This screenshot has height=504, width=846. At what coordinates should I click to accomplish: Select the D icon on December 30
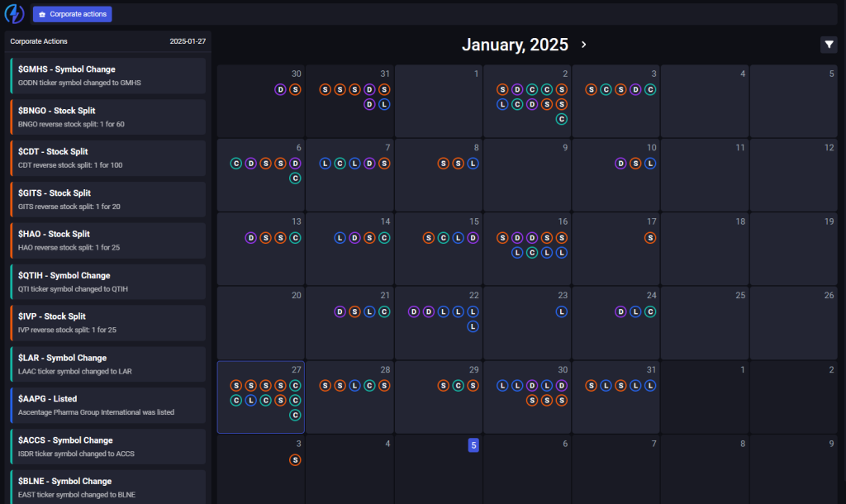coord(280,89)
